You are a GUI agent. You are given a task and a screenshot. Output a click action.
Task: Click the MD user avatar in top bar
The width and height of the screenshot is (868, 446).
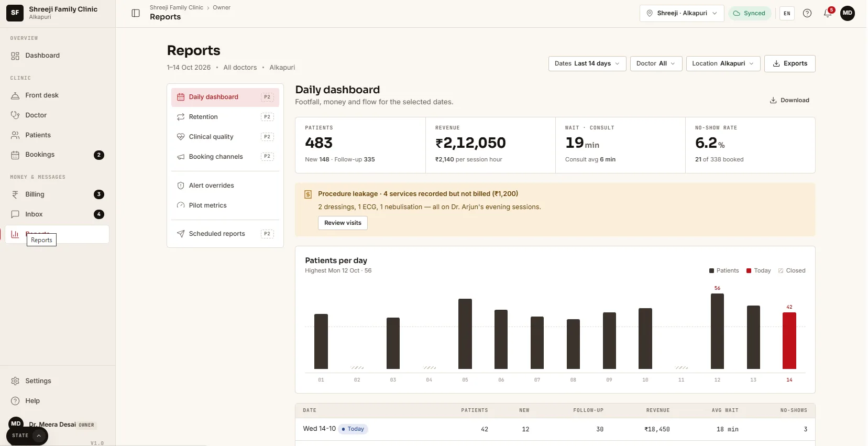pyautogui.click(x=848, y=13)
